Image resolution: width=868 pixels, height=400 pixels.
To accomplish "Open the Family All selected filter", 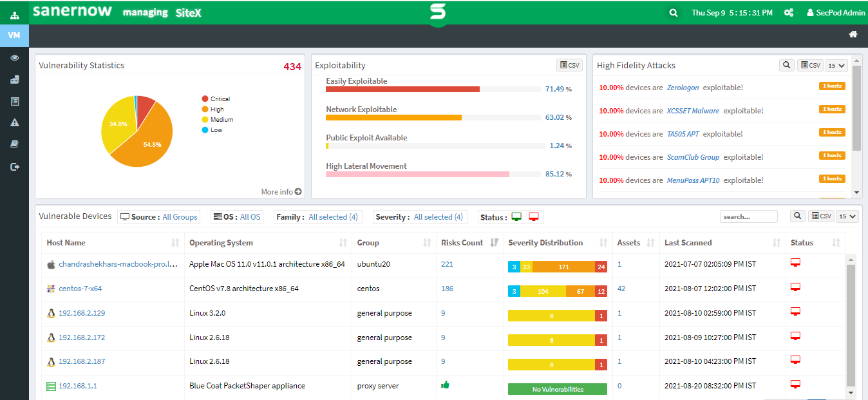I will [317, 217].
